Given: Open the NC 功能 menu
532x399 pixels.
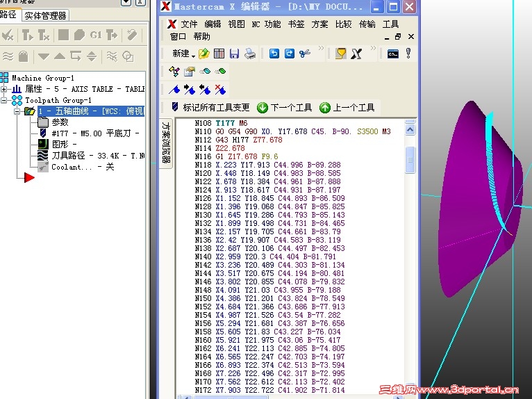Looking at the screenshot, I should pyautogui.click(x=266, y=24).
